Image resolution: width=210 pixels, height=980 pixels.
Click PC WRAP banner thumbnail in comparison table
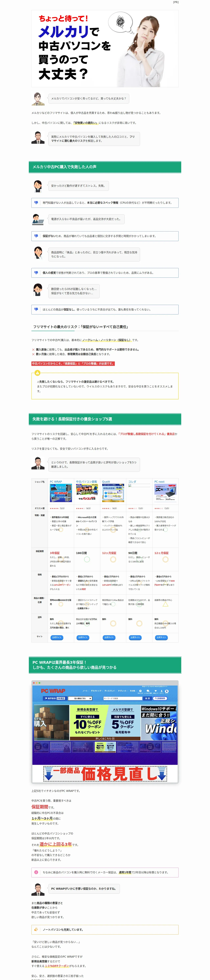pos(61,493)
